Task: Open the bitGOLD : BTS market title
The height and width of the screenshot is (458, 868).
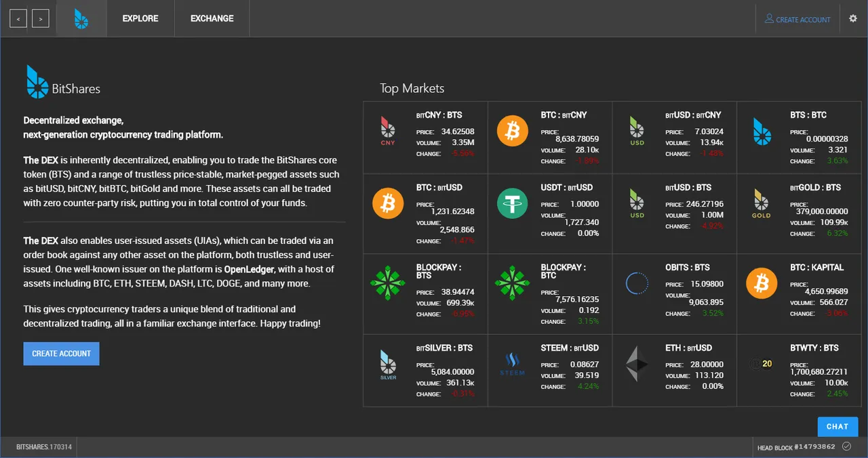Action: 815,188
